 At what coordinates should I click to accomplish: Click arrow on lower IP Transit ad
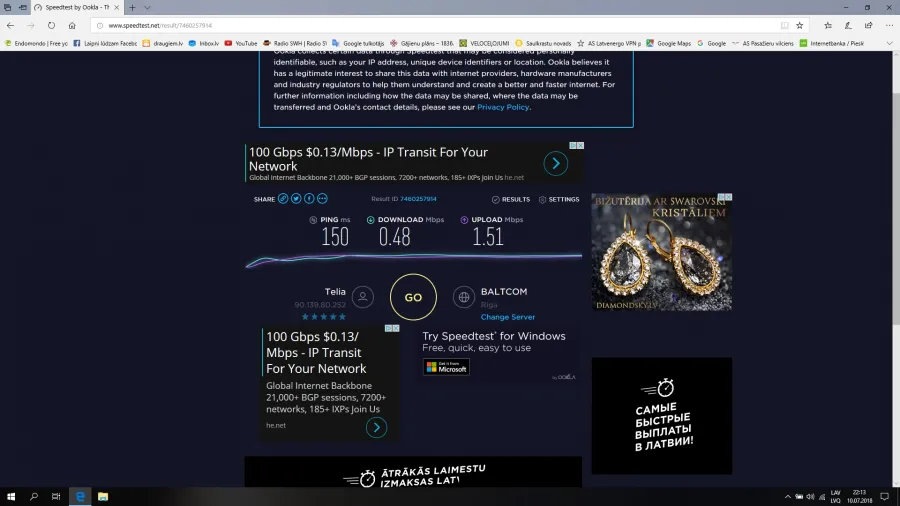(377, 427)
